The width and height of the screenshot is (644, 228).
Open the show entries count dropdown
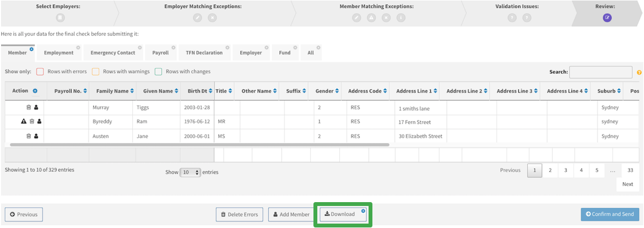click(190, 172)
